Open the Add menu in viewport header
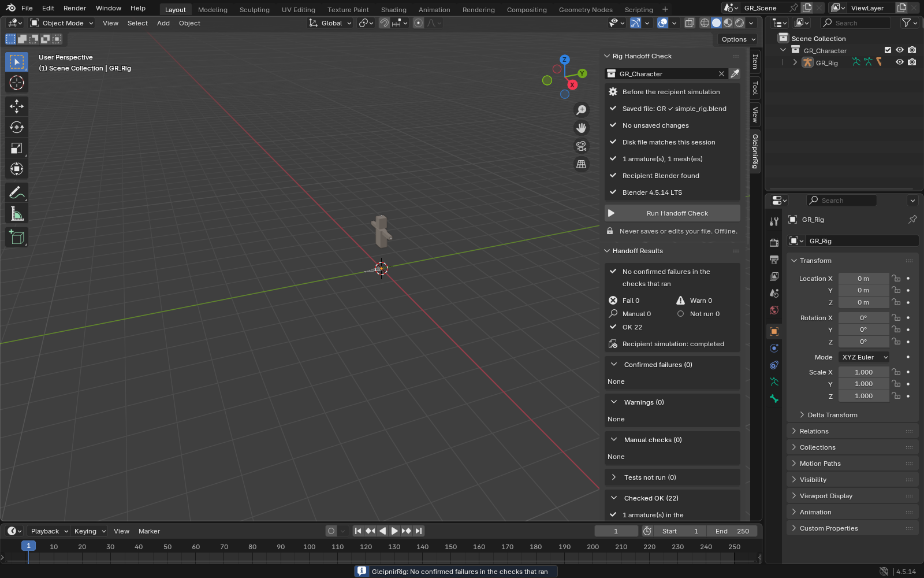924x578 pixels. click(x=163, y=23)
